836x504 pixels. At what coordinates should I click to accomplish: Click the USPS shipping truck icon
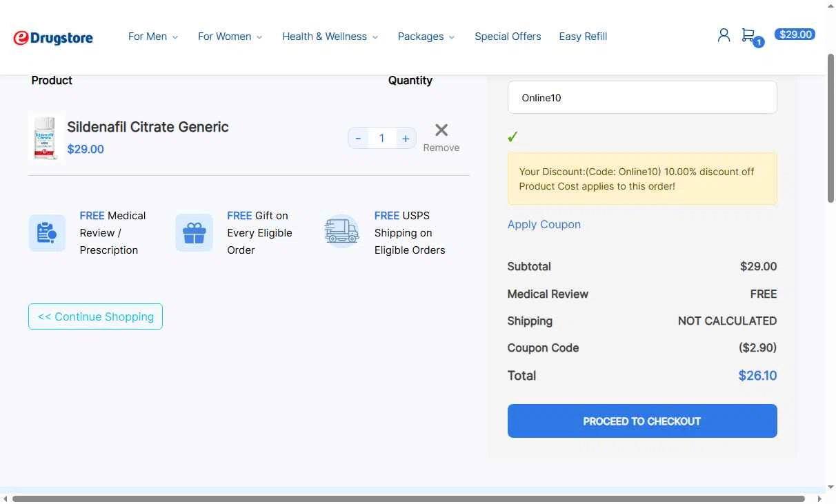click(x=341, y=232)
